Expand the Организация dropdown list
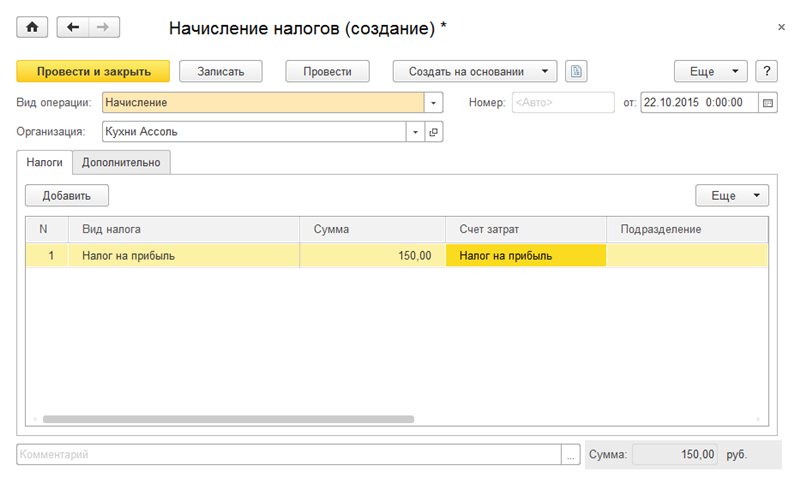This screenshot has height=477, width=800. pos(415,131)
